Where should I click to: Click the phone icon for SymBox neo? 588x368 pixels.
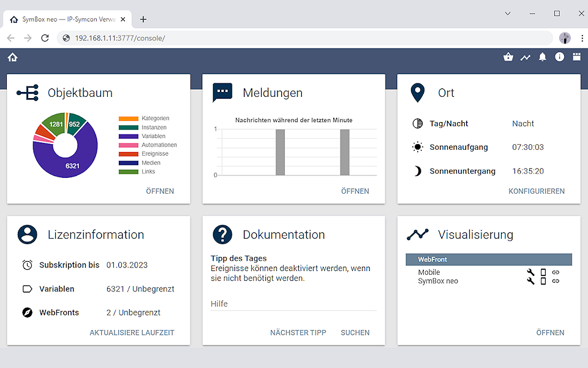pos(543,281)
